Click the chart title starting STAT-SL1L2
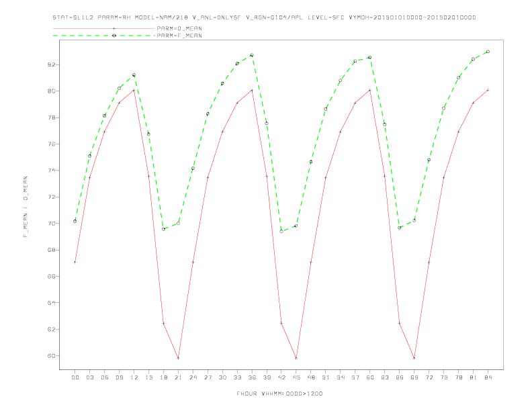 point(264,17)
